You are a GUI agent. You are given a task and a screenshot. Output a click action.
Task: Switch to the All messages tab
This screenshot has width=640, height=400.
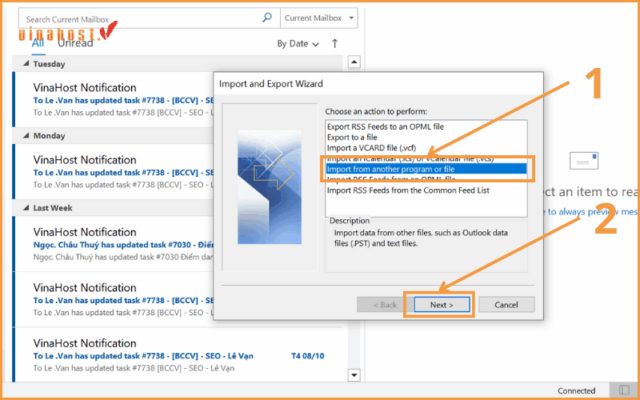(37, 44)
